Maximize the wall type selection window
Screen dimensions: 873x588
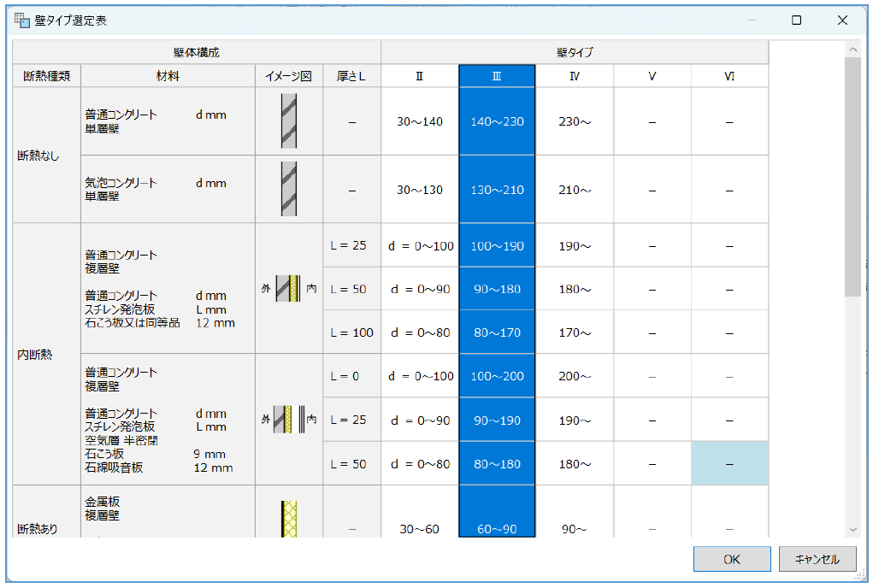(x=796, y=21)
